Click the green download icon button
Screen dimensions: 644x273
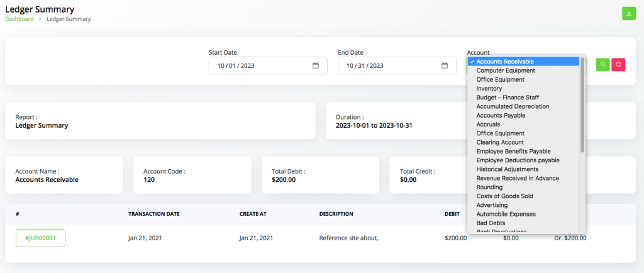(628, 13)
